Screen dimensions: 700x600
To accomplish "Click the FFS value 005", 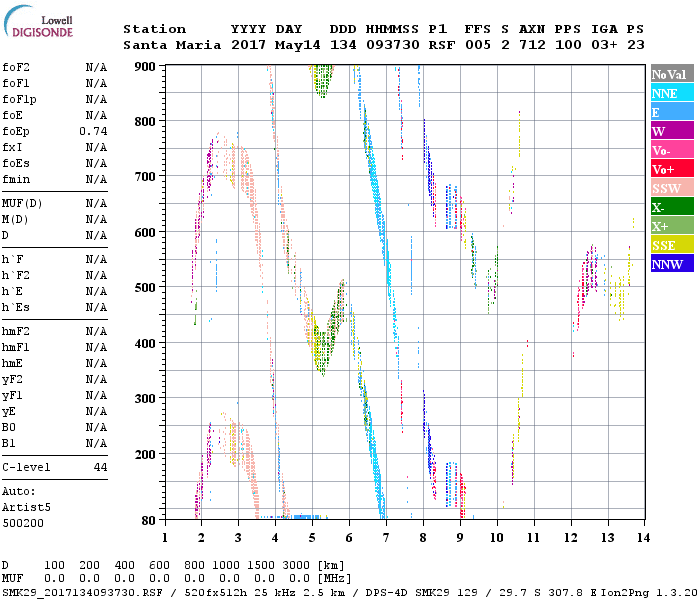I will [x=478, y=45].
